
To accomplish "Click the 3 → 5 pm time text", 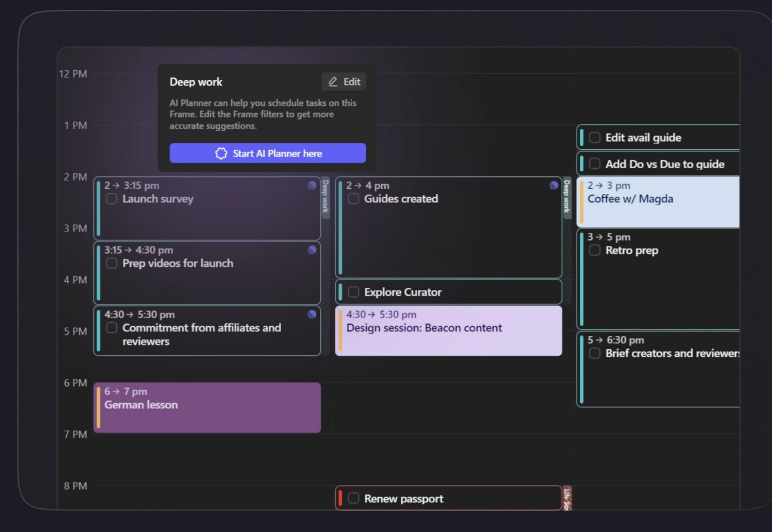I will pyautogui.click(x=609, y=237).
